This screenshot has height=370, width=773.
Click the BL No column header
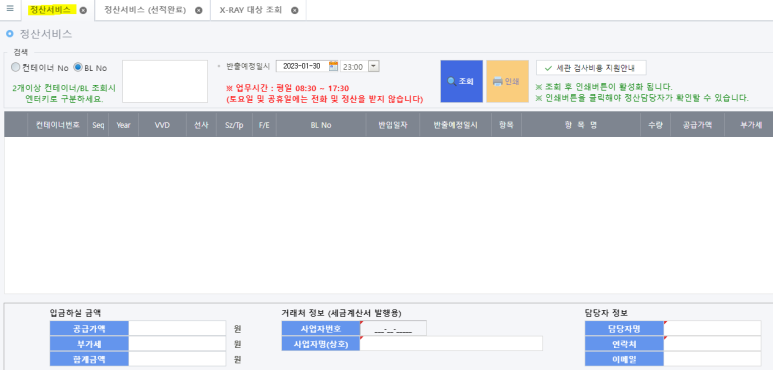[321, 125]
